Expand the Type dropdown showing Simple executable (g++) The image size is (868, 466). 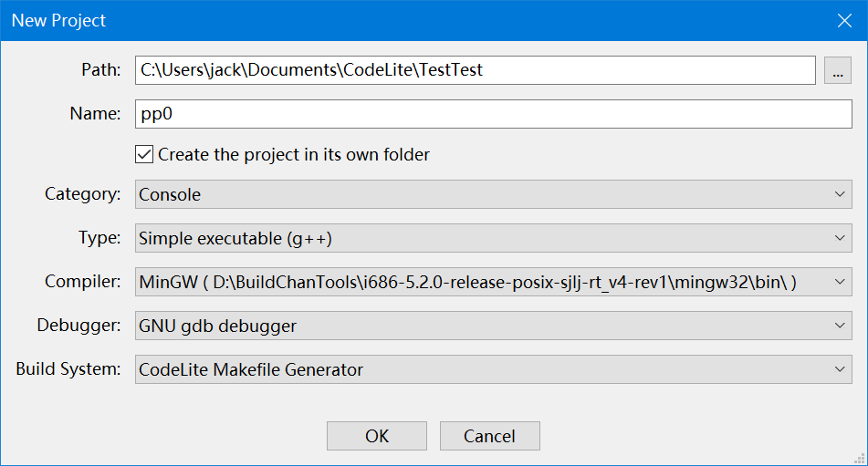pyautogui.click(x=493, y=238)
